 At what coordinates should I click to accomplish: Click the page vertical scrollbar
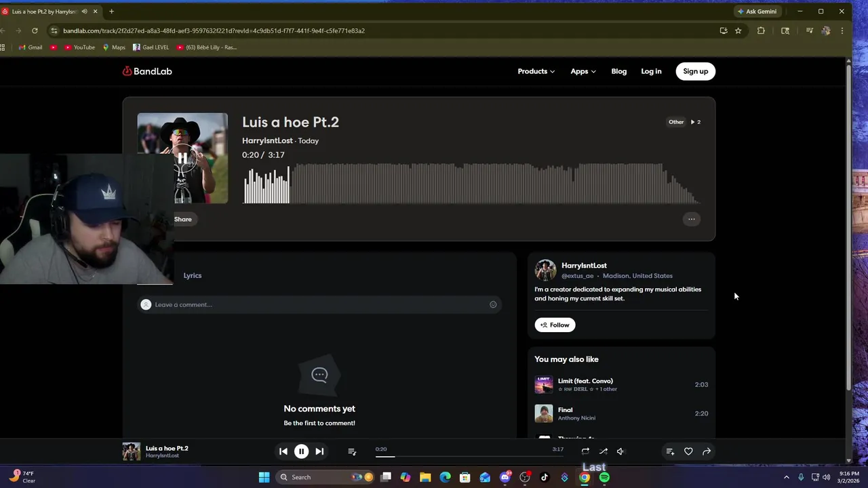848,227
